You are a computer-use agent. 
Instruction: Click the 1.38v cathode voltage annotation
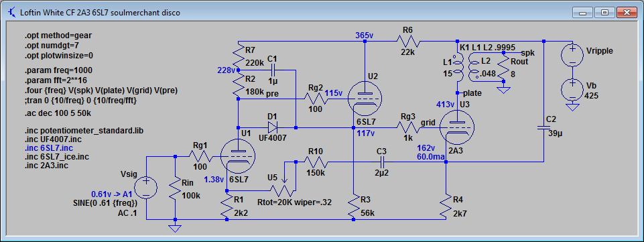tap(214, 180)
